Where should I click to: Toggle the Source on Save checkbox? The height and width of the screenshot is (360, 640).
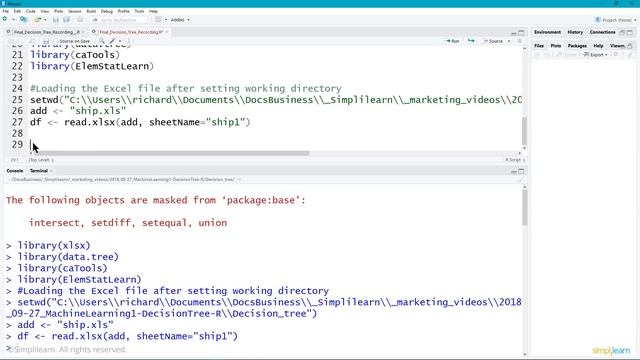pyautogui.click(x=56, y=41)
